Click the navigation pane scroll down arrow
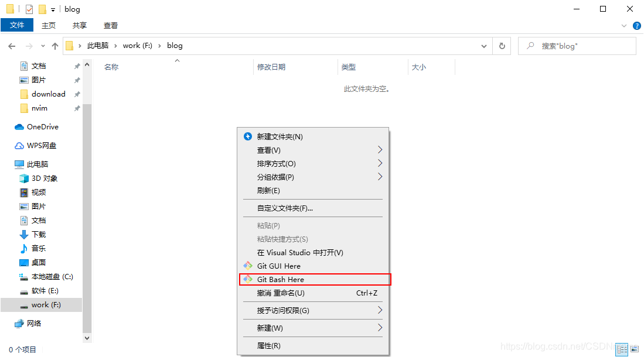This screenshot has width=644, height=357. coord(87,338)
